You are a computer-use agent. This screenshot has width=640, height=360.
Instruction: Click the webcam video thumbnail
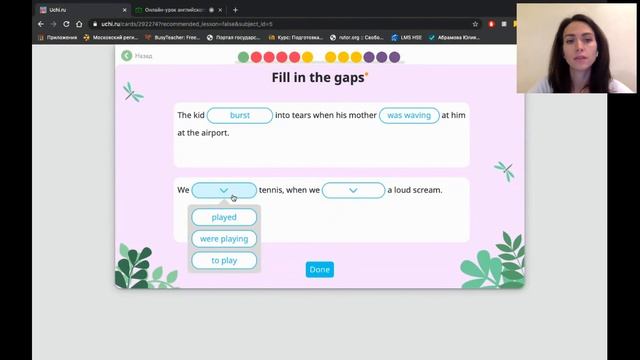576,48
